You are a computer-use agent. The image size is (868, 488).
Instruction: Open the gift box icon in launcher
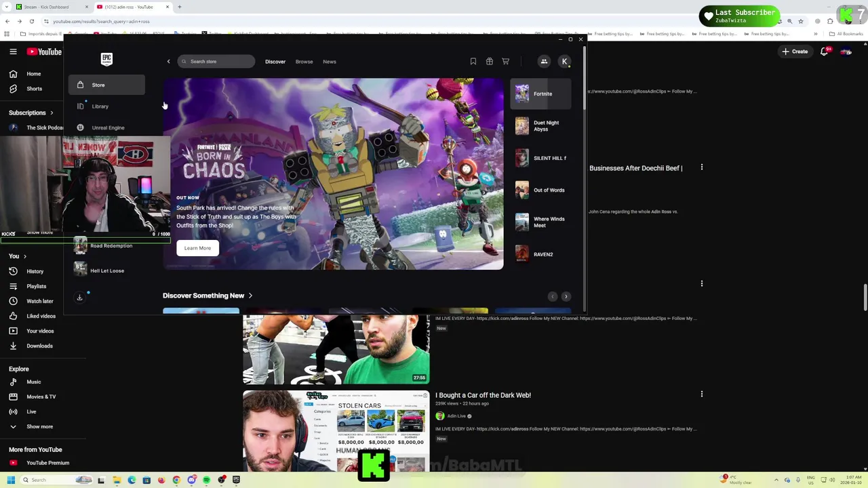(490, 62)
